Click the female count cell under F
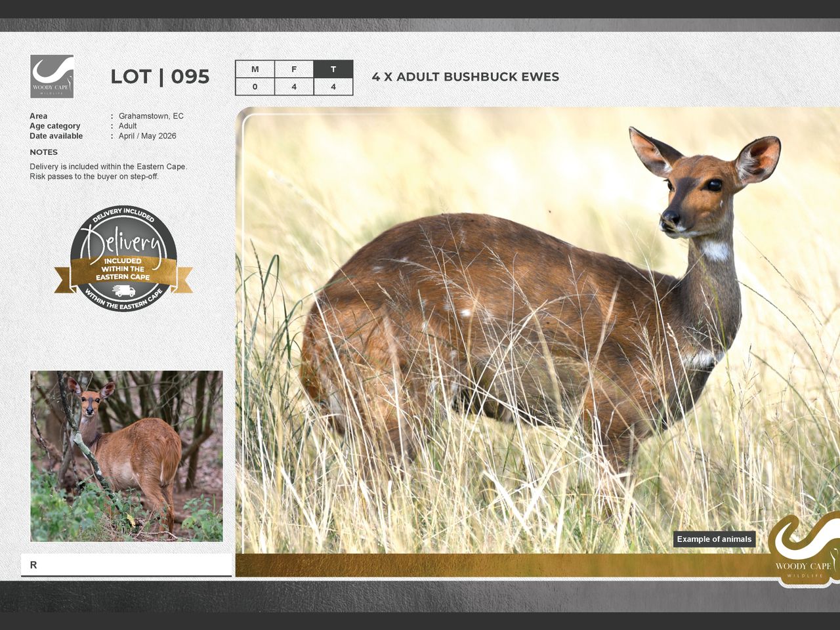The image size is (840, 630). coord(294,87)
